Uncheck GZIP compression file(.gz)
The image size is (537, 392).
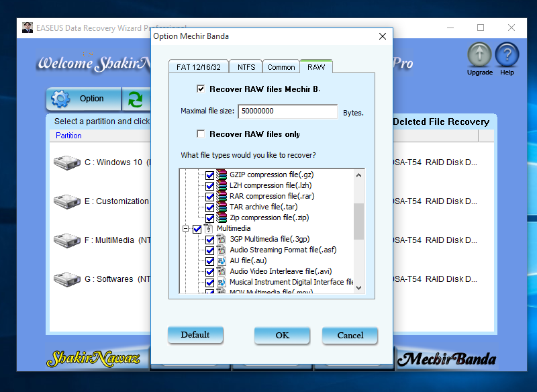pyautogui.click(x=210, y=175)
